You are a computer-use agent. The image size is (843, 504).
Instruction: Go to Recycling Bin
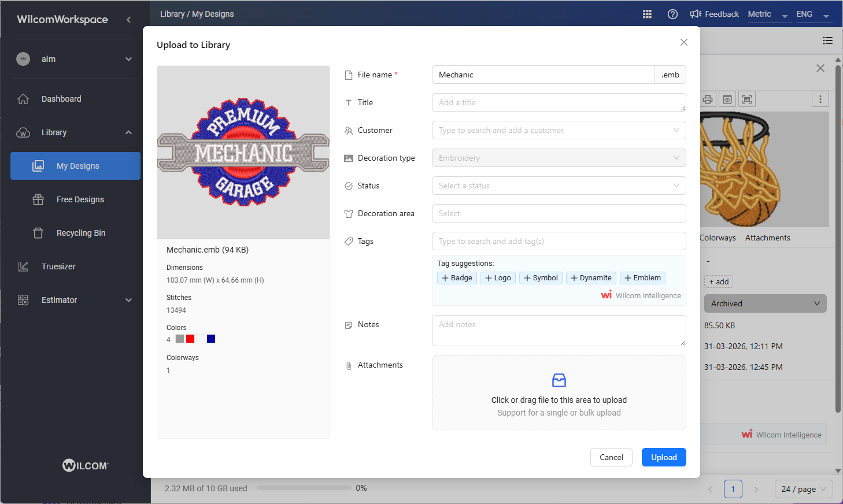click(x=81, y=233)
